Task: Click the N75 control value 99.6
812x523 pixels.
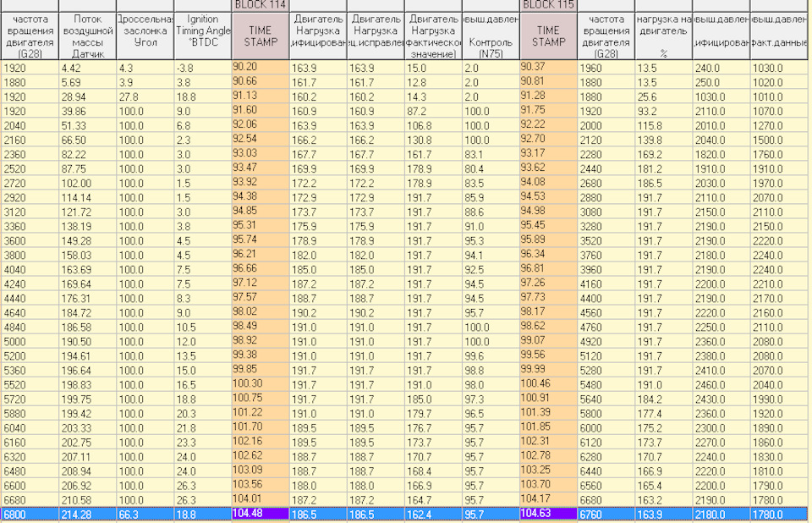Action: 491,356
